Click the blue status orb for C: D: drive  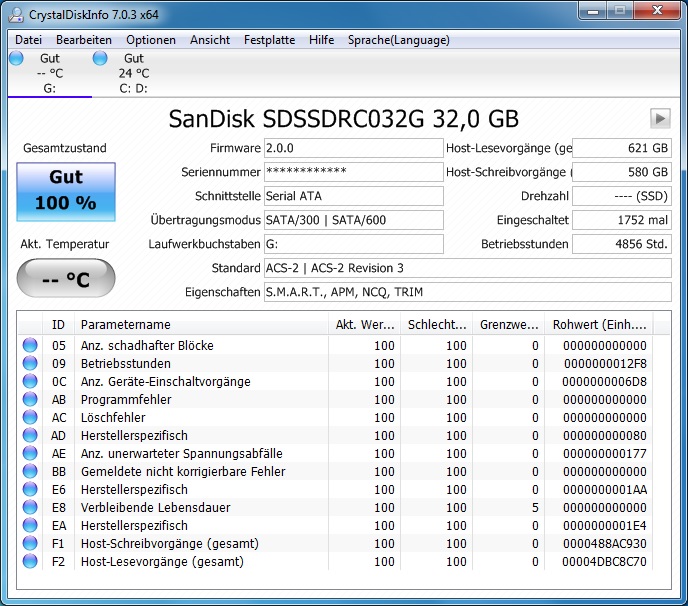click(100, 58)
